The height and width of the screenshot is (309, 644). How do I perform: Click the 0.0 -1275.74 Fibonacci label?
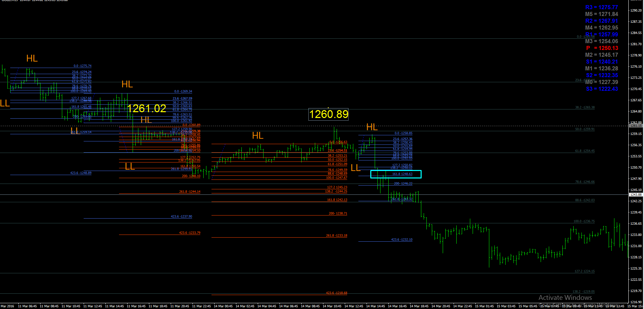click(x=83, y=66)
